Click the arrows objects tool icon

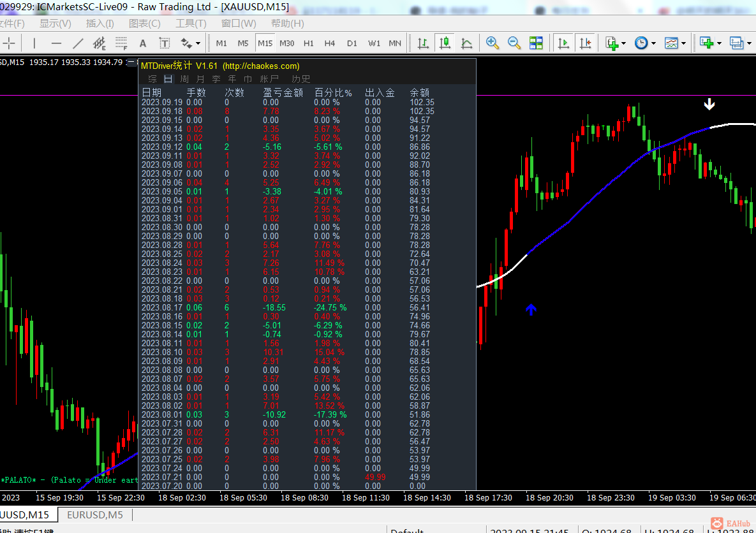click(186, 43)
